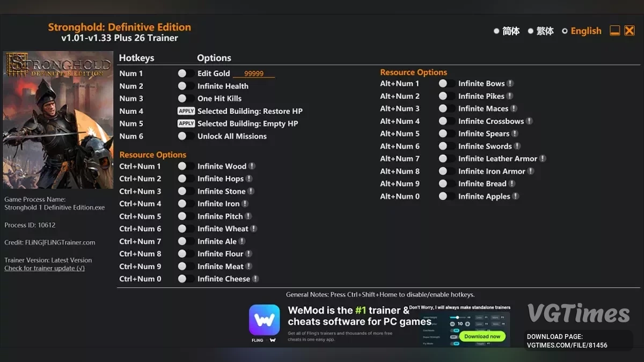Turn on Unlock All Missions switch
Viewport: 644px width, 362px height.
tap(186, 136)
